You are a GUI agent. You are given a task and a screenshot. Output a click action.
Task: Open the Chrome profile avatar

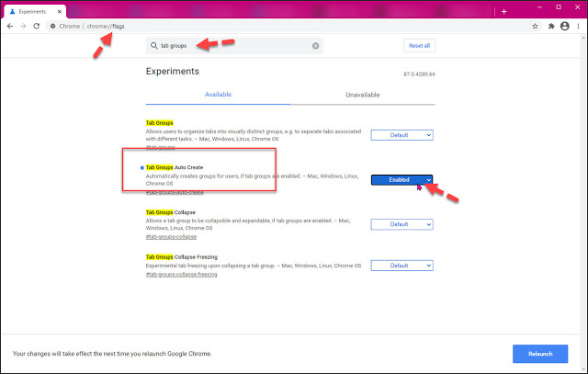click(563, 26)
